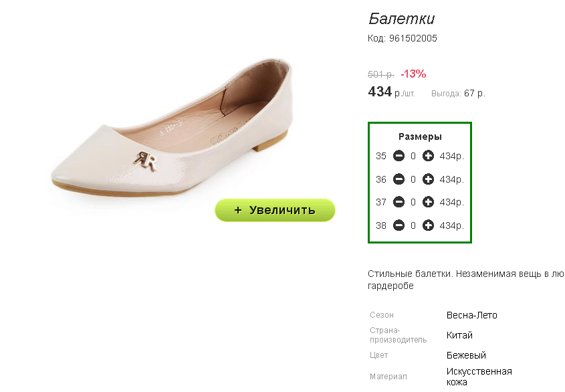The width and height of the screenshot is (565, 392).
Task: Click quantity number for size 37
Action: (x=413, y=202)
